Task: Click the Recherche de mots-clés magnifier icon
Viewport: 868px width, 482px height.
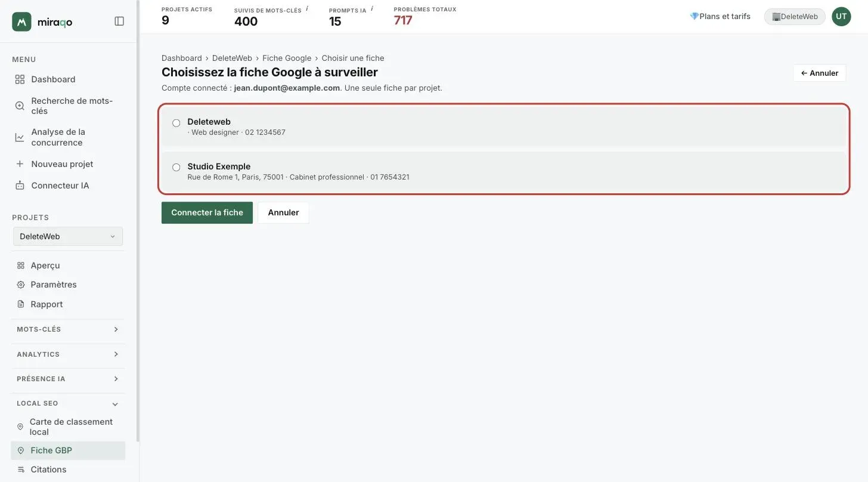Action: 20,106
